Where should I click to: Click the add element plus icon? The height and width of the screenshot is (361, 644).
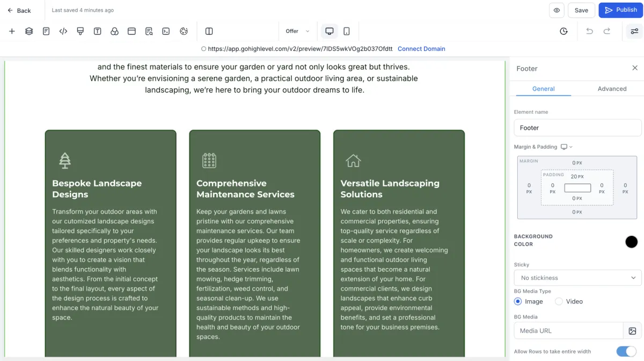tap(12, 31)
